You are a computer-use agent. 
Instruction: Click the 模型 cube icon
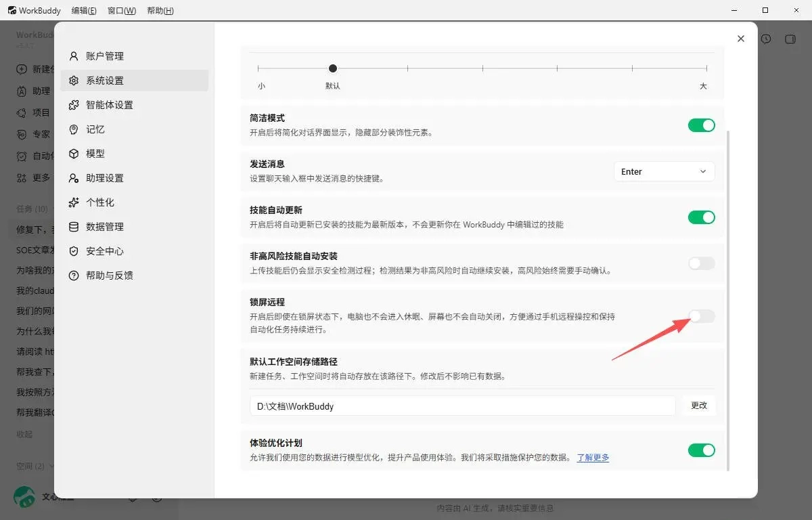point(74,154)
